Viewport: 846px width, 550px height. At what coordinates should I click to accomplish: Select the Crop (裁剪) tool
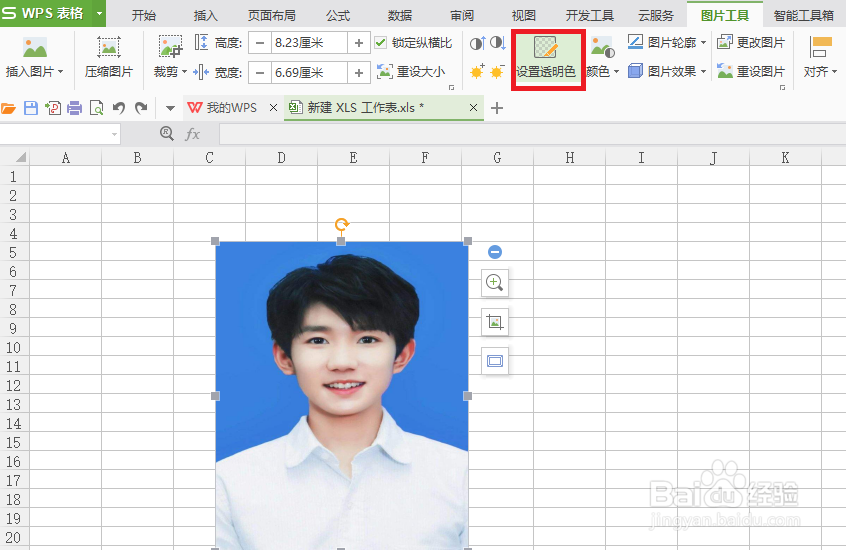pos(169,47)
